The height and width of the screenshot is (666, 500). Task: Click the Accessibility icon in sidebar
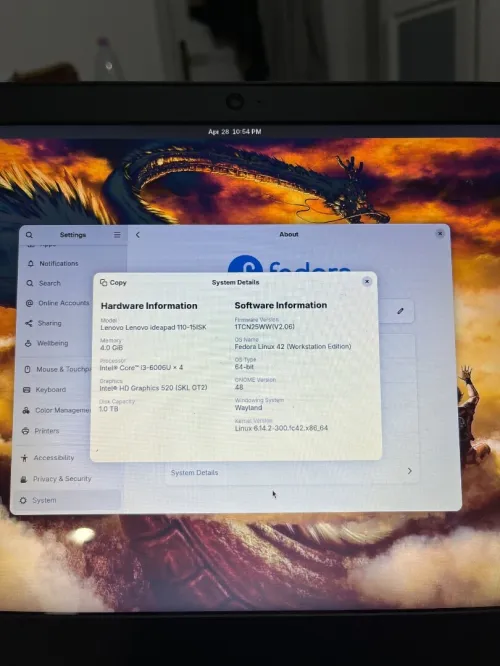24,458
